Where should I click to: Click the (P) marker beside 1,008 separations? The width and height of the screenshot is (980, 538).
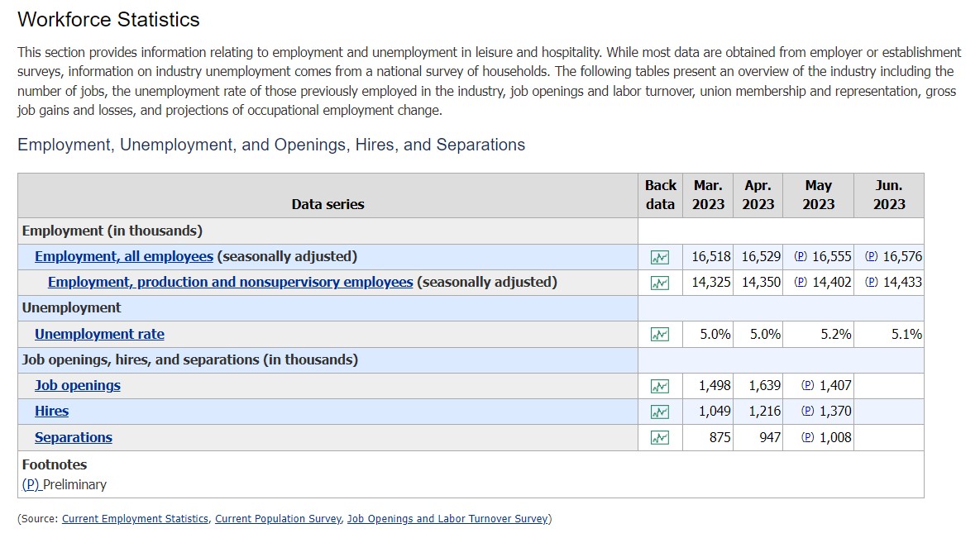tap(807, 437)
